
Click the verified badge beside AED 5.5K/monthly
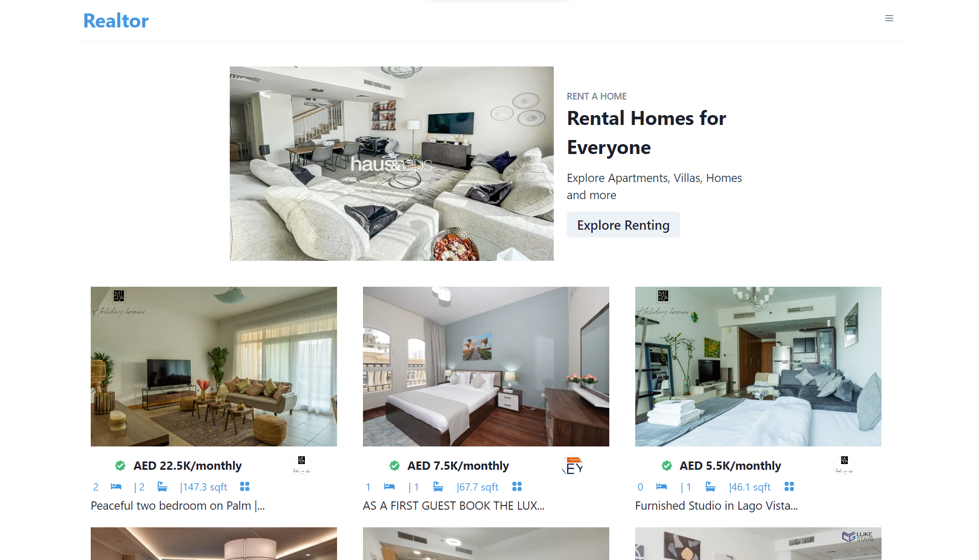[667, 466]
